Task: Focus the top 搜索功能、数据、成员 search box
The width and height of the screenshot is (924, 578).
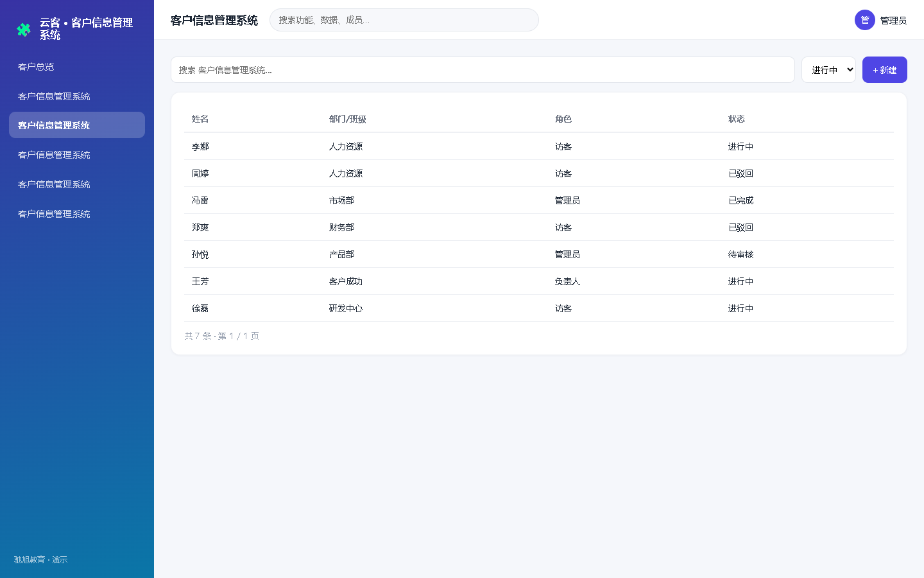Action: click(x=404, y=20)
